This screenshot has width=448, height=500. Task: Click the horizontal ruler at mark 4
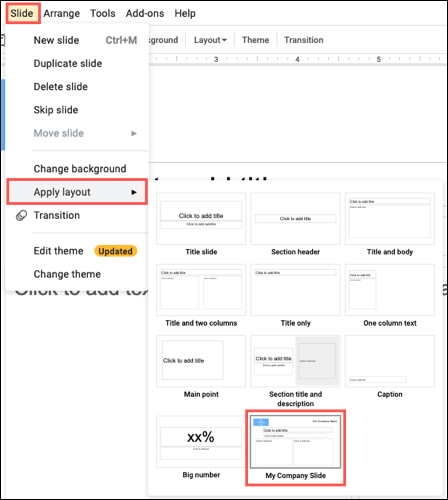297,59
